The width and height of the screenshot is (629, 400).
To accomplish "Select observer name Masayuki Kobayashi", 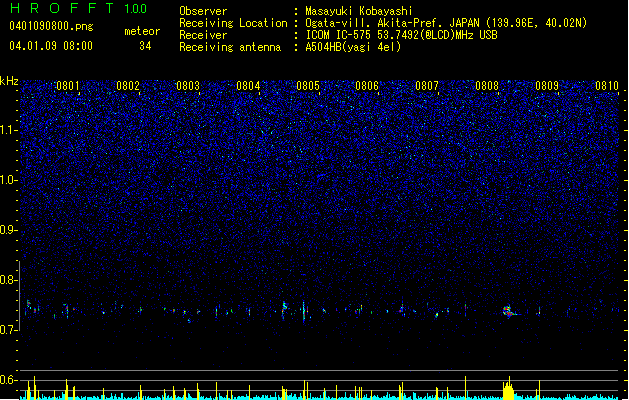I will pos(359,11).
